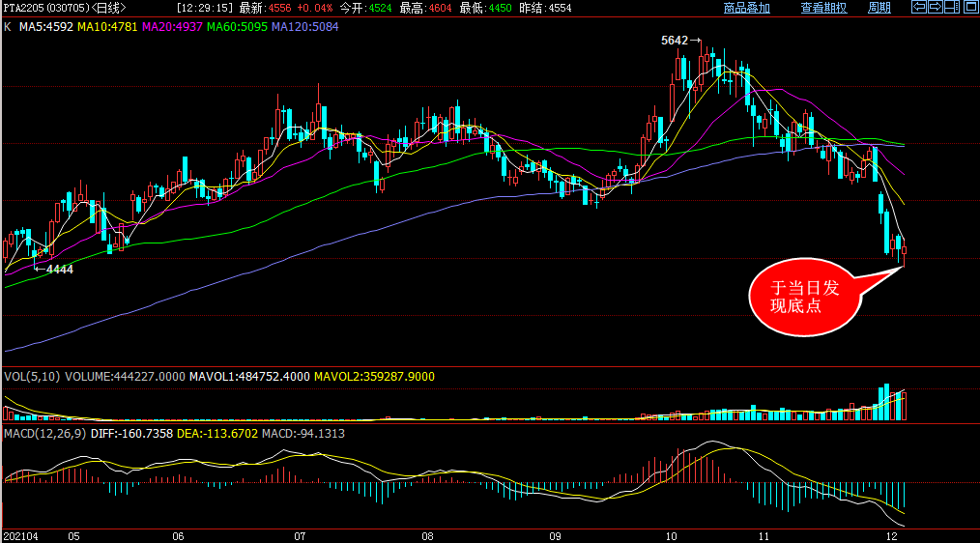The width and height of the screenshot is (980, 543).
Task: Click the MACD(12,26,9) indicator name
Action: [x=45, y=434]
